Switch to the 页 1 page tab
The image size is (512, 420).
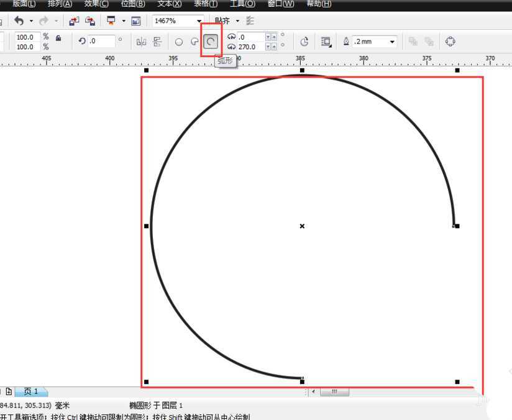pyautogui.click(x=31, y=391)
